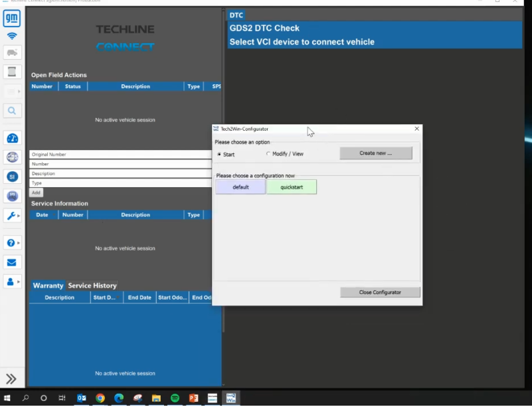Click the End Date column header
The image size is (532, 407).
point(139,297)
